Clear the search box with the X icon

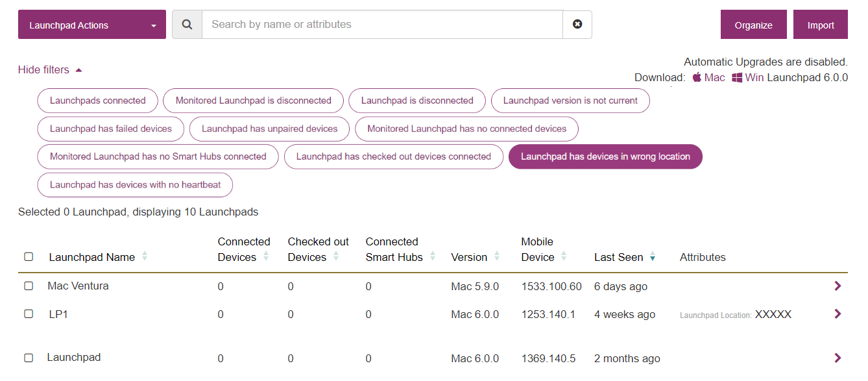point(577,24)
